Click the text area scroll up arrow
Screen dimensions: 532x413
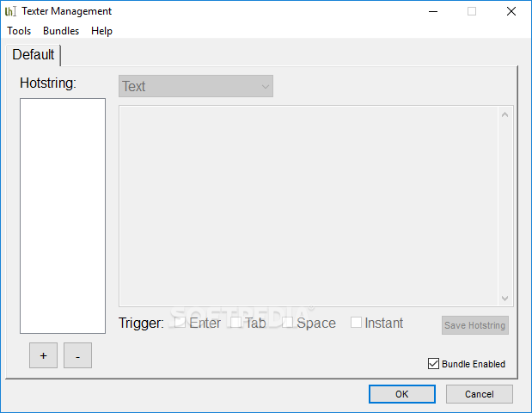(504, 114)
